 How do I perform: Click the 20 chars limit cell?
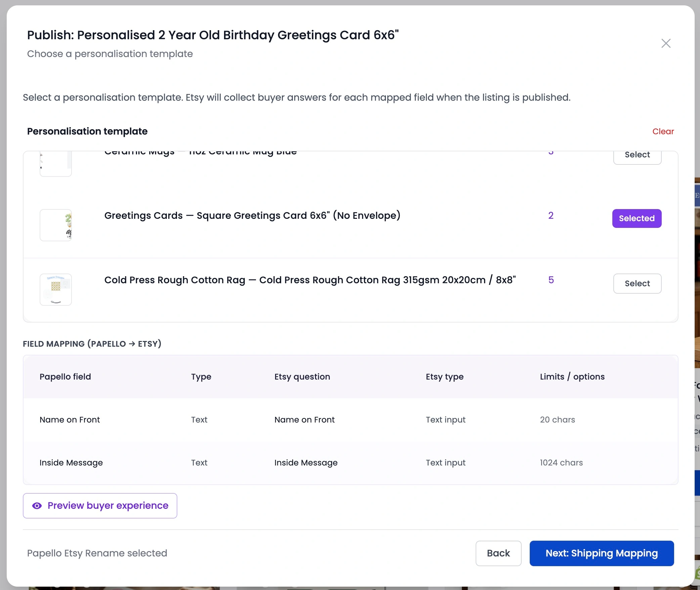tap(558, 420)
